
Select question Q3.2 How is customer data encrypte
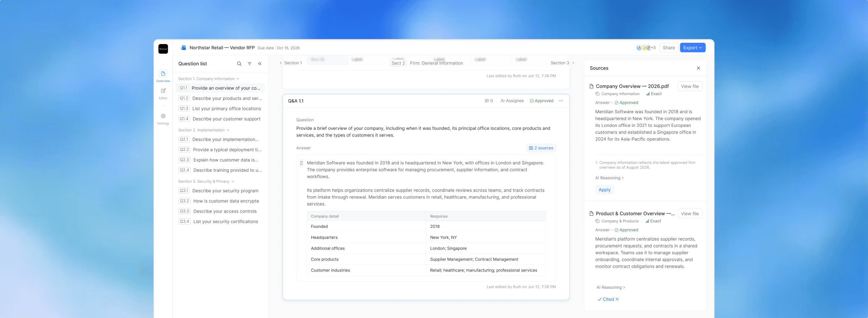tap(220, 201)
